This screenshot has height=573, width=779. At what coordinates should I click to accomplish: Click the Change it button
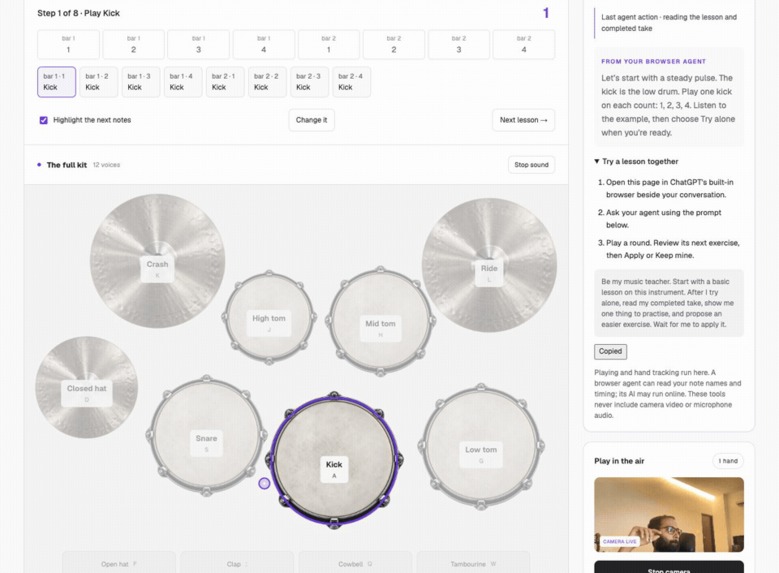[x=312, y=120]
